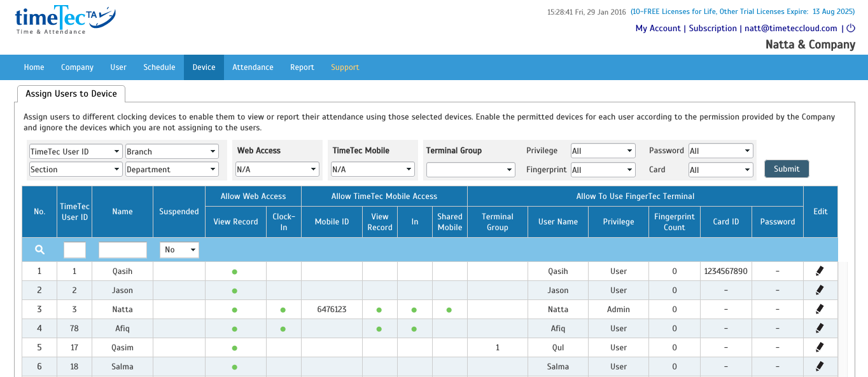The image size is (868, 377).
Task: Click the TimeTec TA logo
Action: [65, 21]
